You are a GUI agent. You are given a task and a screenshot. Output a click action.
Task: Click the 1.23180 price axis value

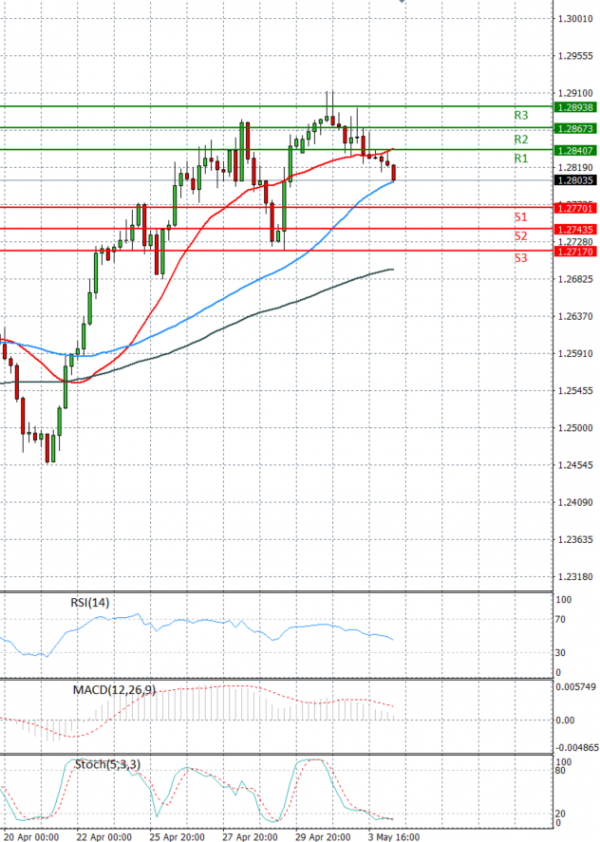pos(575,577)
